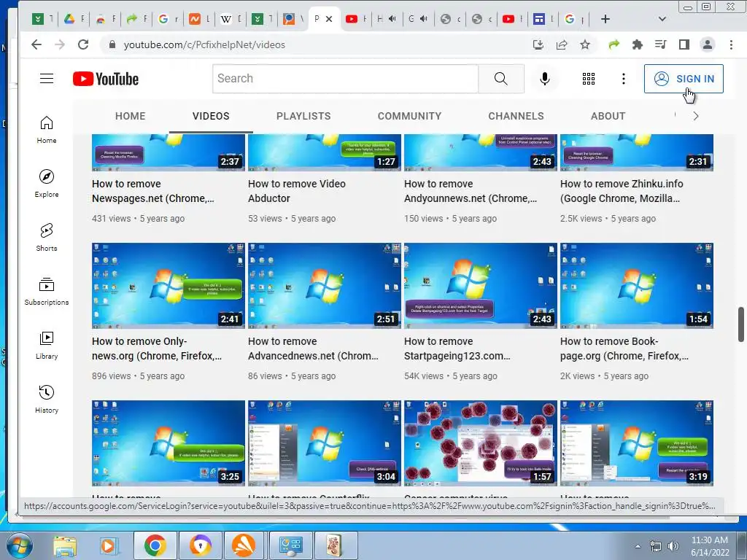Viewport: 747px width, 560px height.
Task: Open the tab search dropdown chevron
Action: 662,19
